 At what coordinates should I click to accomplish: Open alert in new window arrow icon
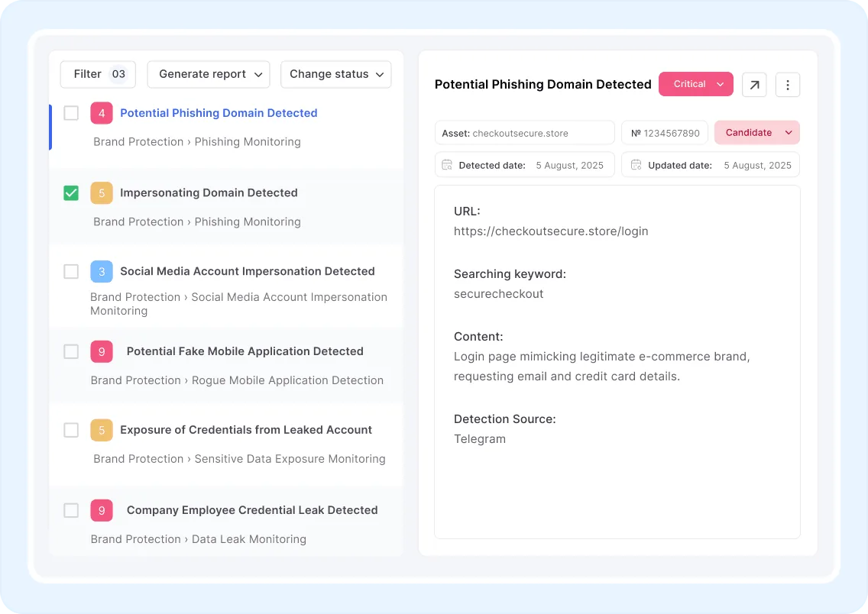click(x=754, y=85)
